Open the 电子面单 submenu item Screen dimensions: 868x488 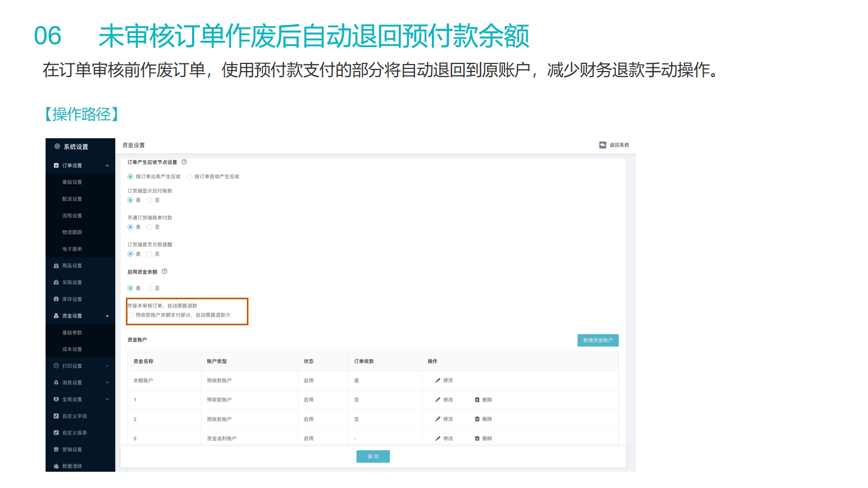[72, 249]
